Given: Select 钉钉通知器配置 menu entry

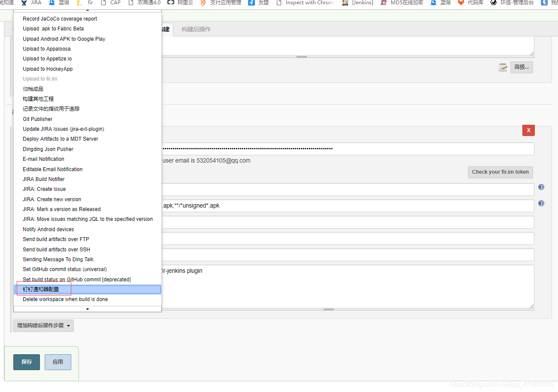Looking at the screenshot, I should (88, 289).
